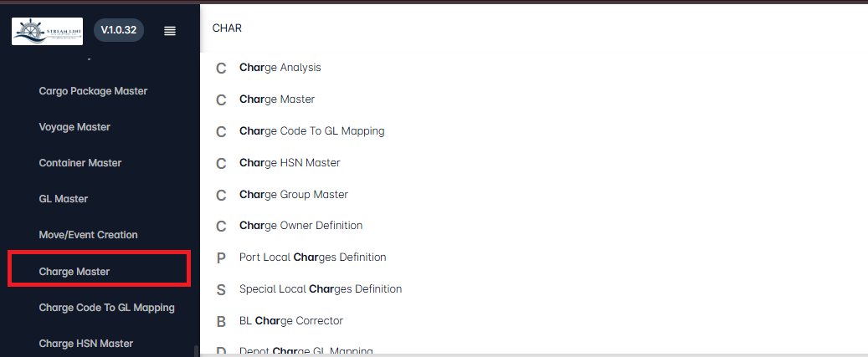Click the C icon beside Charge HSN Master result
This screenshot has height=357, width=868.
(x=221, y=164)
